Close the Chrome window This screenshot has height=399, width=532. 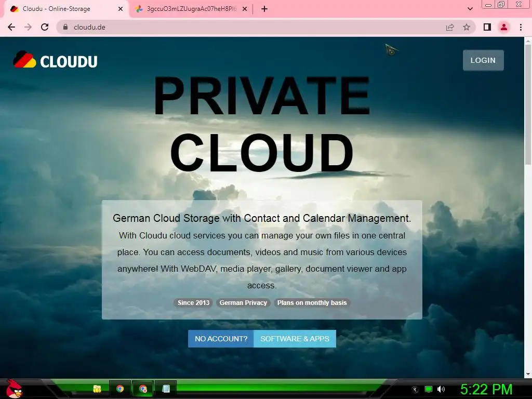coord(519,4)
